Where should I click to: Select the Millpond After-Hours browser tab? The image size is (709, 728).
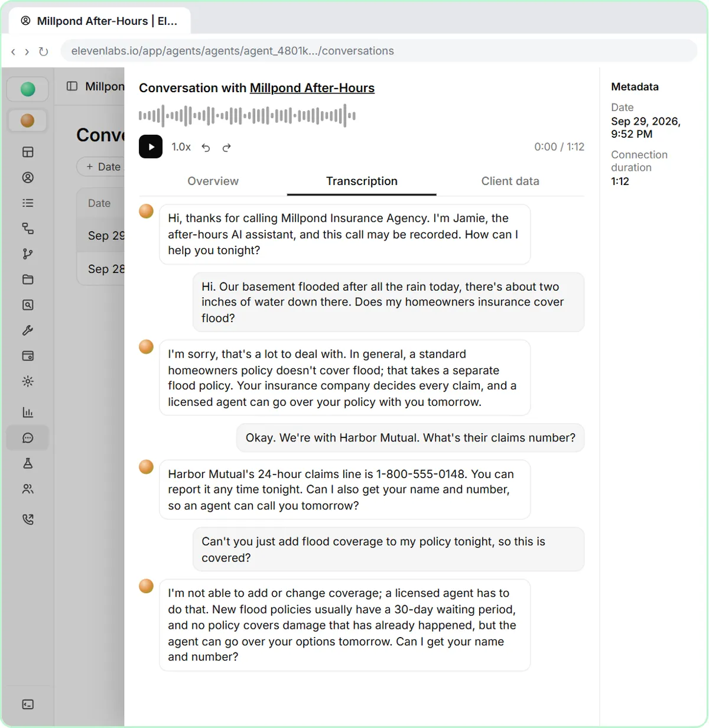pos(99,21)
